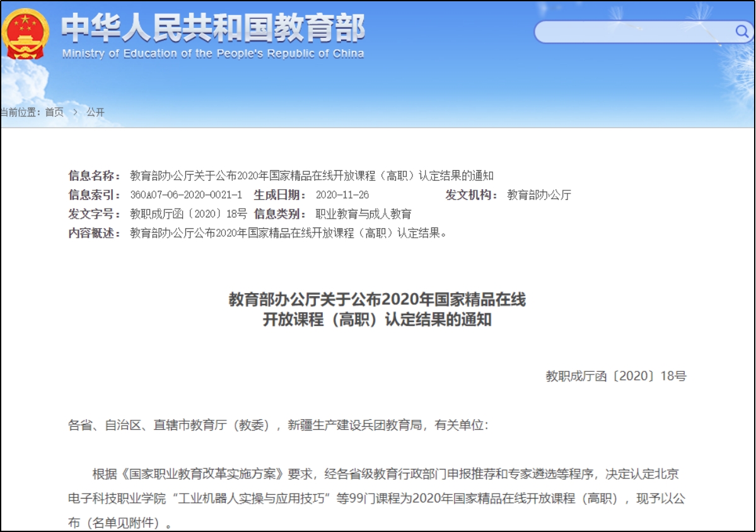Click the body paragraph starting 根据《国家职业教育改革实施方案》
This screenshot has height=532, width=756.
pyautogui.click(x=377, y=498)
